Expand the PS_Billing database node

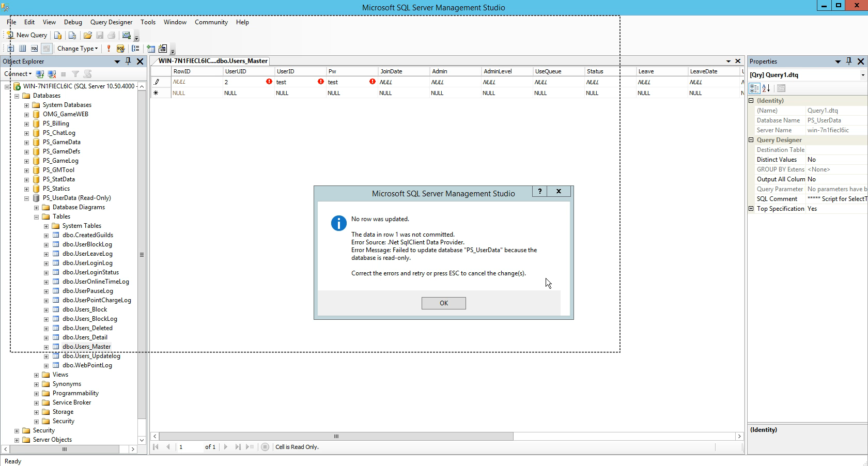point(26,123)
